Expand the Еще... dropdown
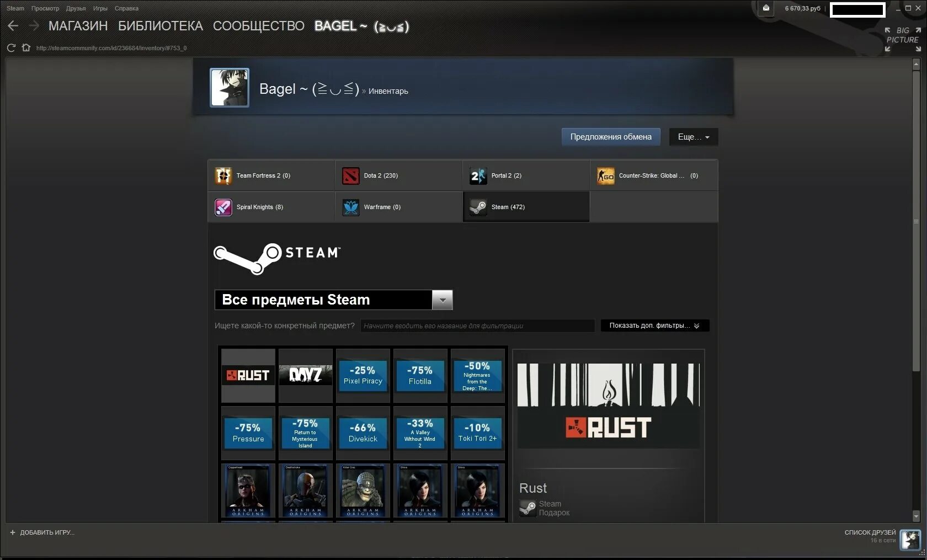 pos(694,137)
